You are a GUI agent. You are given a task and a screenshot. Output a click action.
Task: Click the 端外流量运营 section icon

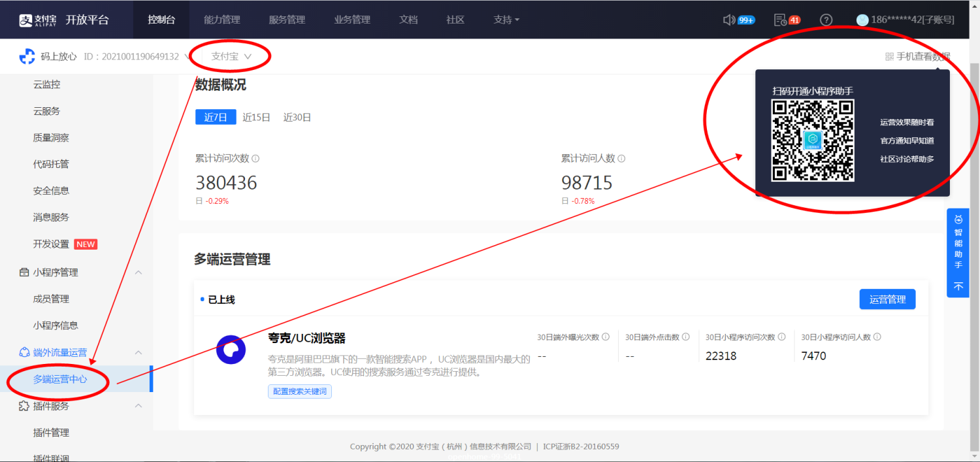coord(24,353)
